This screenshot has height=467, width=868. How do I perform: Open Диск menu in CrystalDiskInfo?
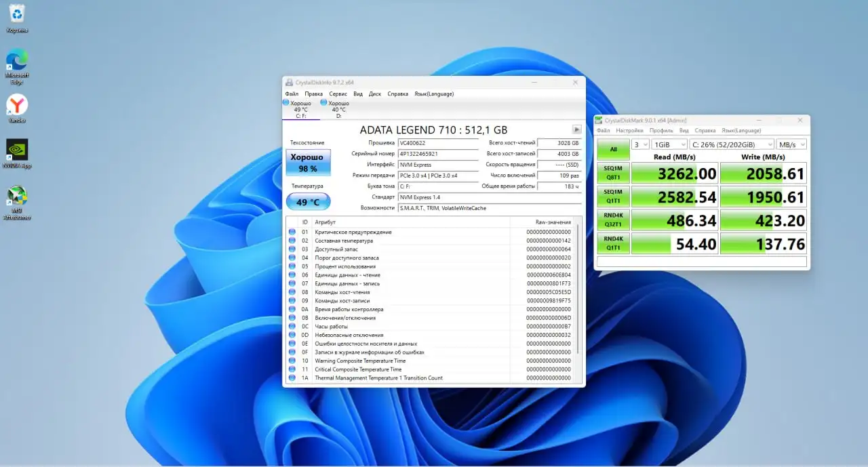(x=375, y=94)
